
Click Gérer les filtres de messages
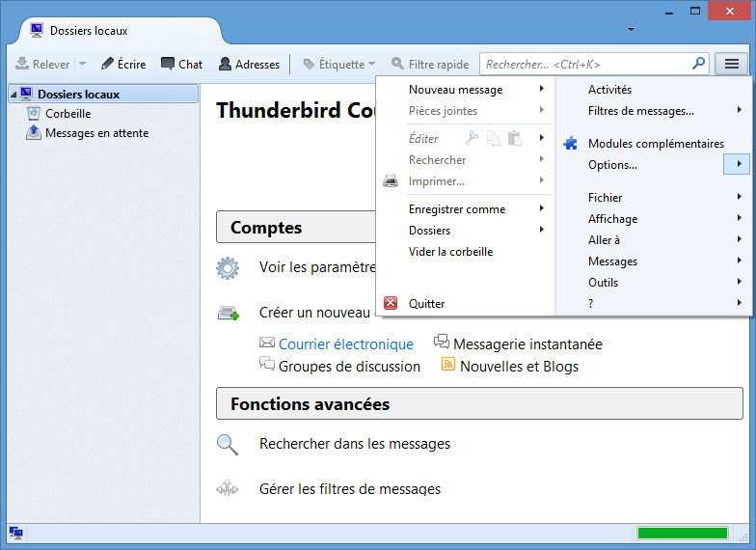[x=349, y=489]
